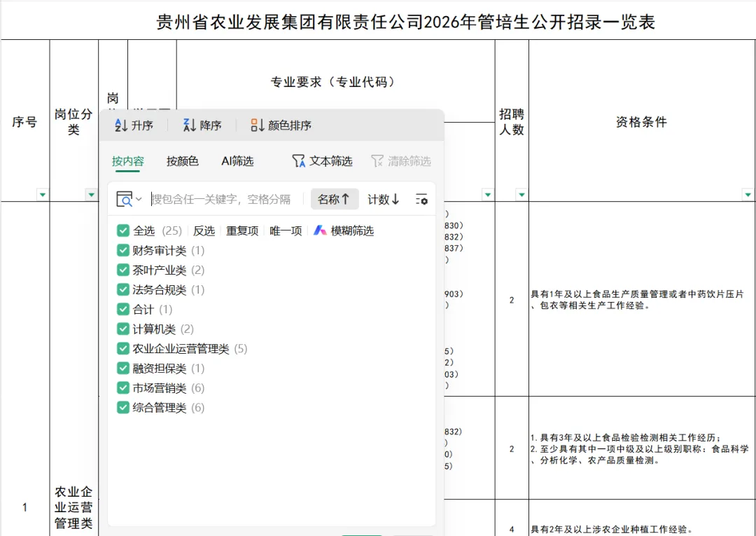Viewport: 756px width, 536px height.
Task: Click the spreadsheet title 贵州省农业发展集团 cell
Action: [405, 22]
